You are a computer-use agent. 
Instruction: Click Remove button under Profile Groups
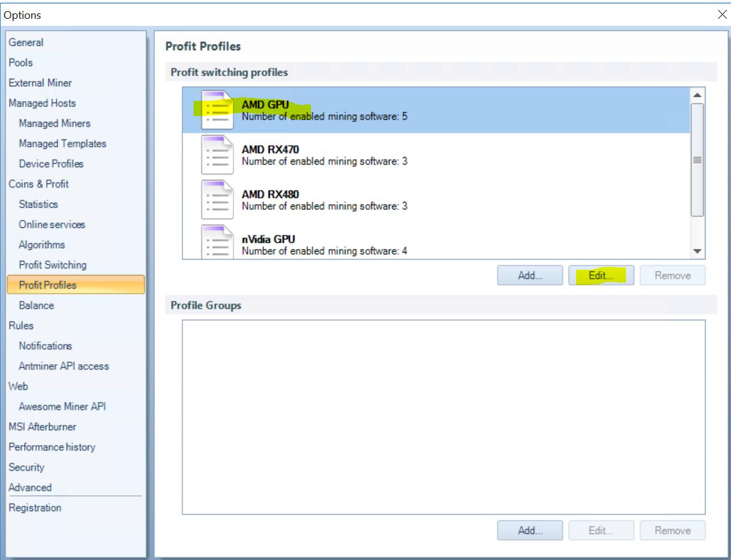672,531
